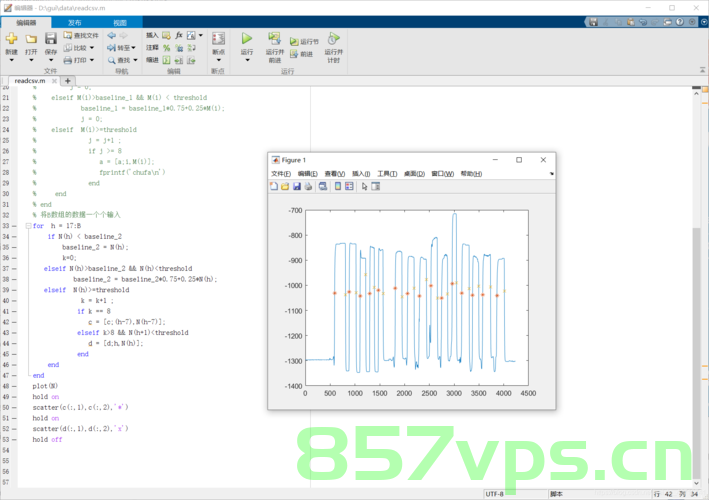This screenshot has height=500, width=709.
Task: Click the circular dropdown arrow at far top-right
Action: (704, 22)
